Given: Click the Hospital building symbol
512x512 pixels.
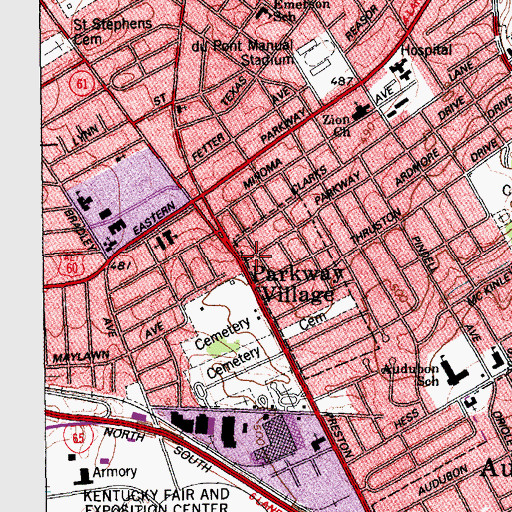Looking at the screenshot, I should [402, 70].
